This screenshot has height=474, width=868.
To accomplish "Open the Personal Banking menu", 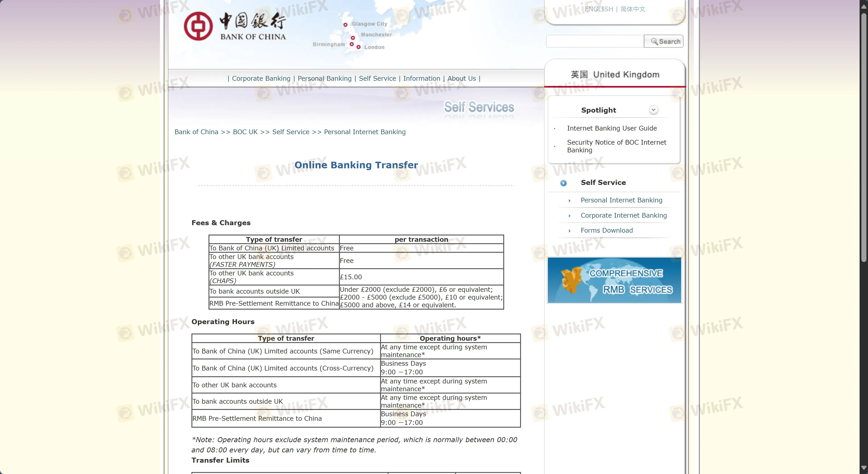I will pyautogui.click(x=324, y=78).
